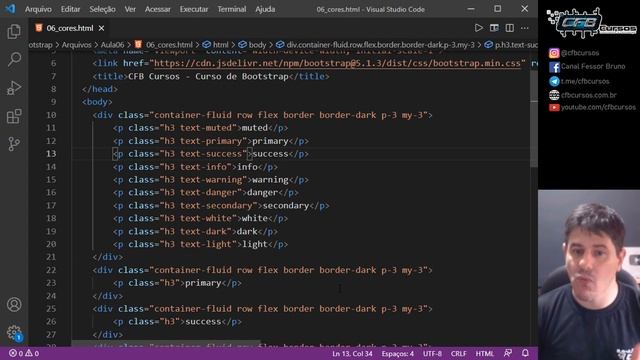Image resolution: width=640 pixels, height=360 pixels.
Task: Open the Accounts menu icon
Action: tap(14, 304)
